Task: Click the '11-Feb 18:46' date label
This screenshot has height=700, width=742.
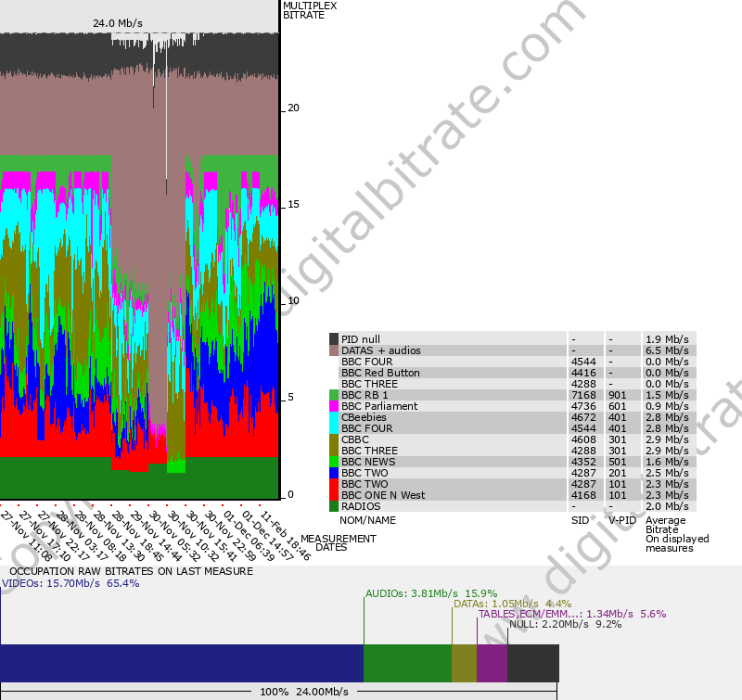Action: (286, 536)
